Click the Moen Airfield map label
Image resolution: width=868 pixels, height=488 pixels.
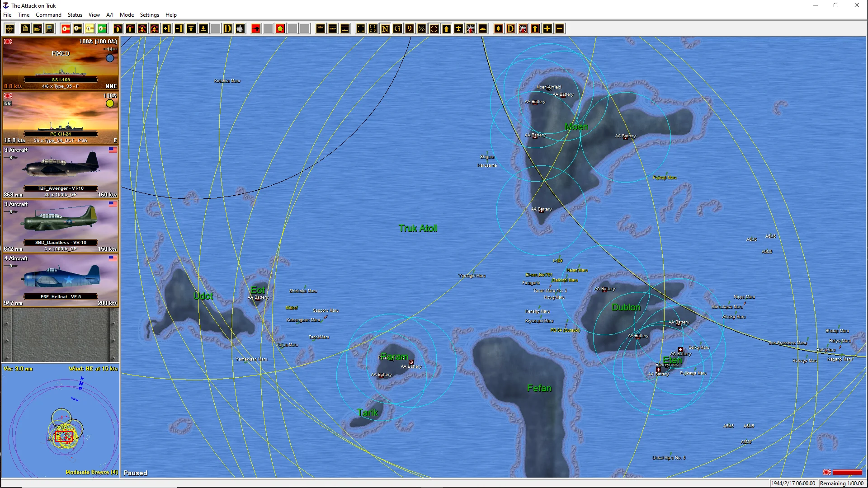[x=548, y=87]
